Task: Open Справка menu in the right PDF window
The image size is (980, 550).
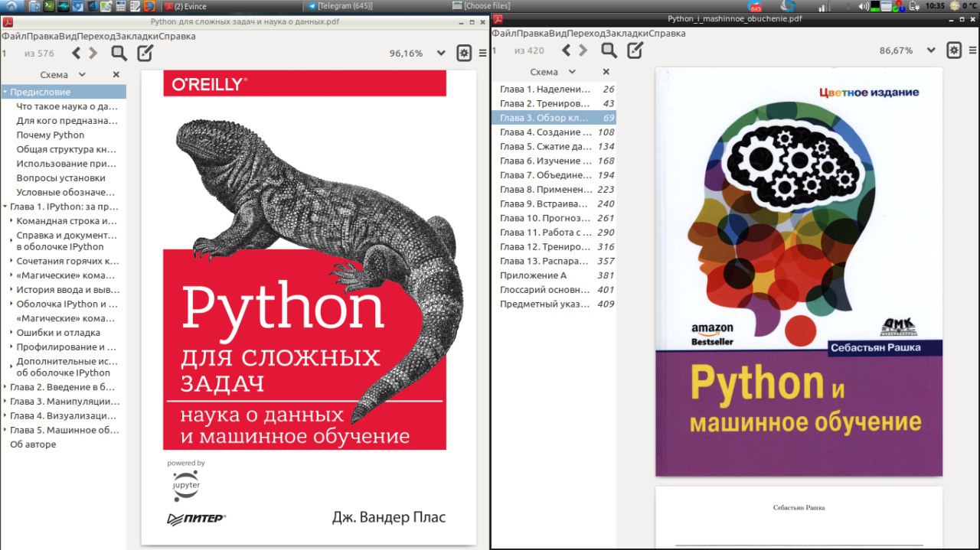Action: click(668, 33)
